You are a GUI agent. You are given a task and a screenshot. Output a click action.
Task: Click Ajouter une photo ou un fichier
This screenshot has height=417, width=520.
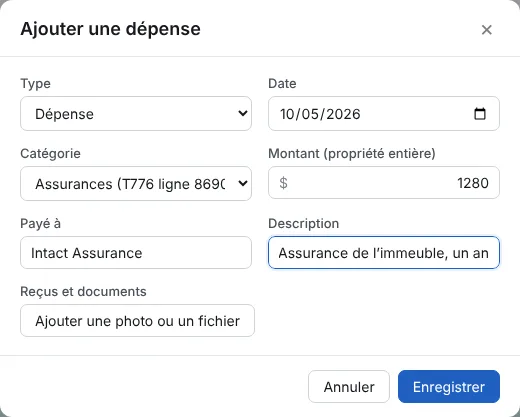[x=137, y=321]
